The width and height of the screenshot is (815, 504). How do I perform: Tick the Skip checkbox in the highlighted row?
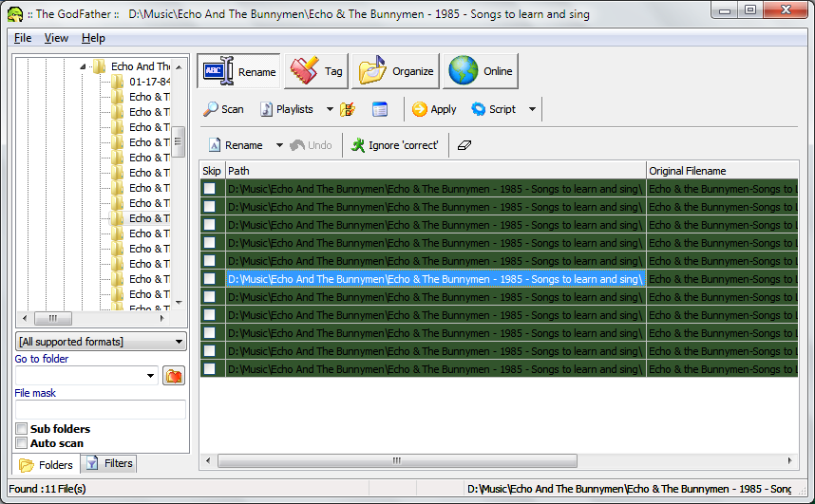tap(210, 279)
